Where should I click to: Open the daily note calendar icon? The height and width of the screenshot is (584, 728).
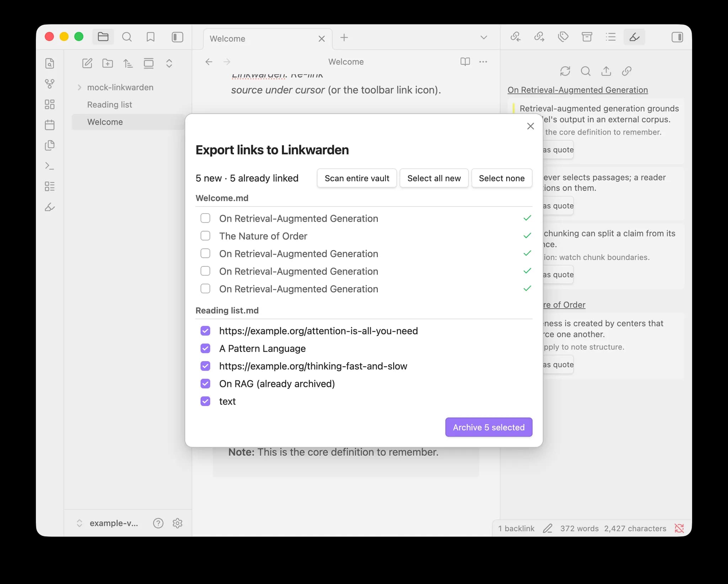50,125
